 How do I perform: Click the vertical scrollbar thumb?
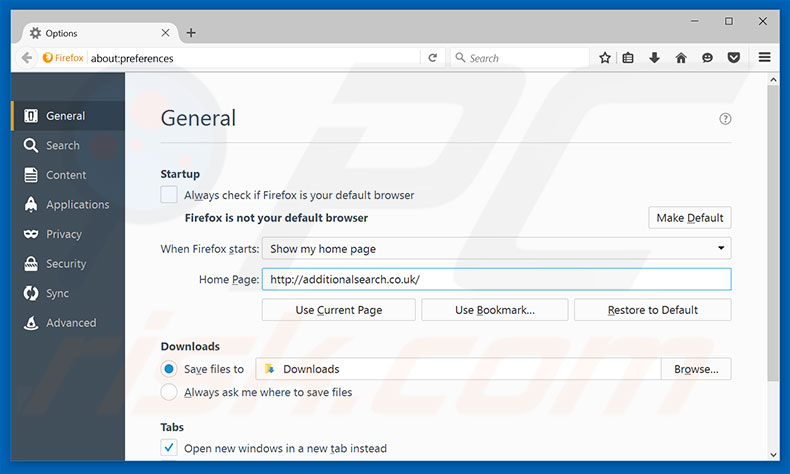[773, 233]
